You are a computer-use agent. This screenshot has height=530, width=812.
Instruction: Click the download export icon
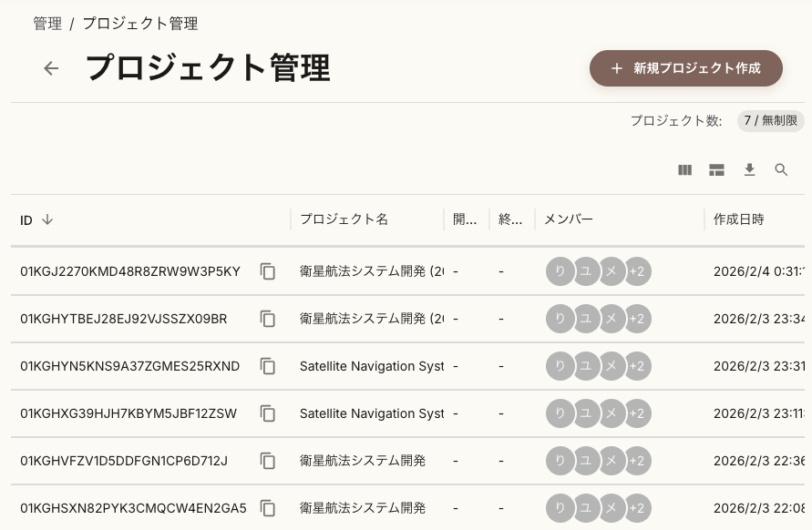pos(750,170)
